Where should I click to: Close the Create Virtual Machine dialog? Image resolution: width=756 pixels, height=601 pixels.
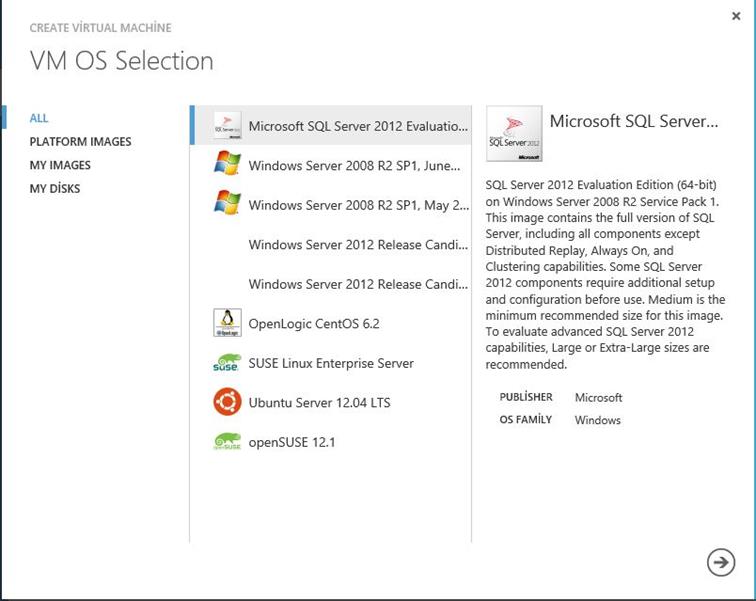pyautogui.click(x=736, y=16)
